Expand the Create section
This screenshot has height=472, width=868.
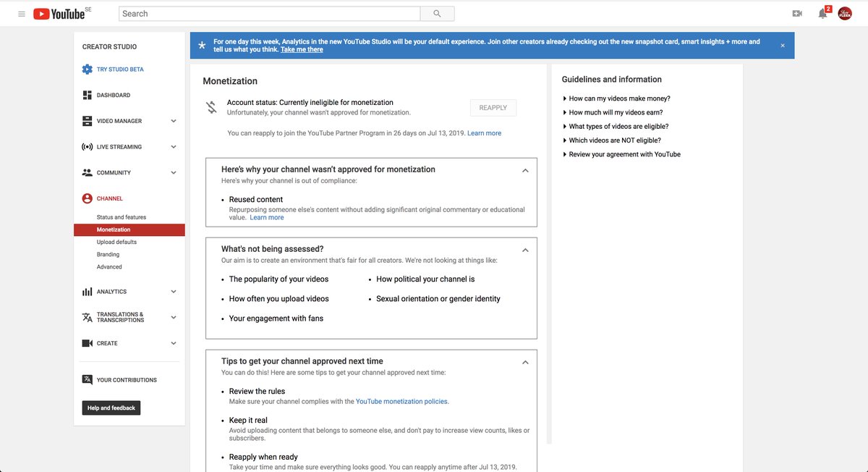(x=174, y=343)
